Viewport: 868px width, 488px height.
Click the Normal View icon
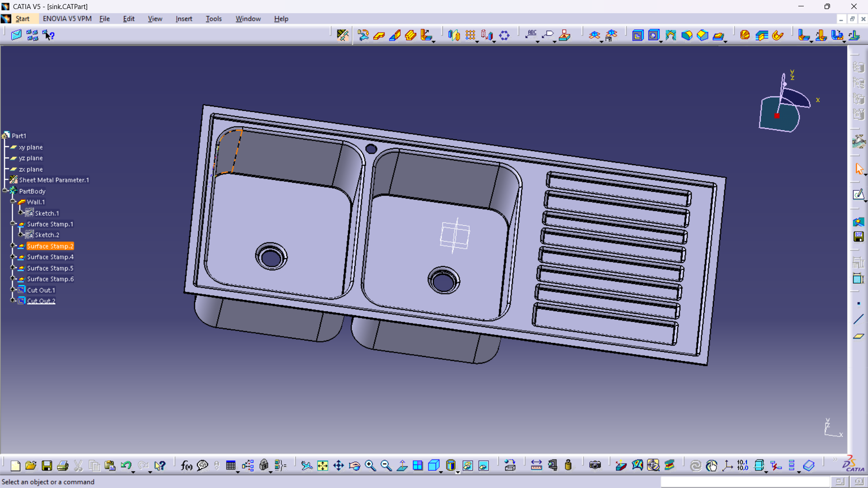(x=402, y=465)
